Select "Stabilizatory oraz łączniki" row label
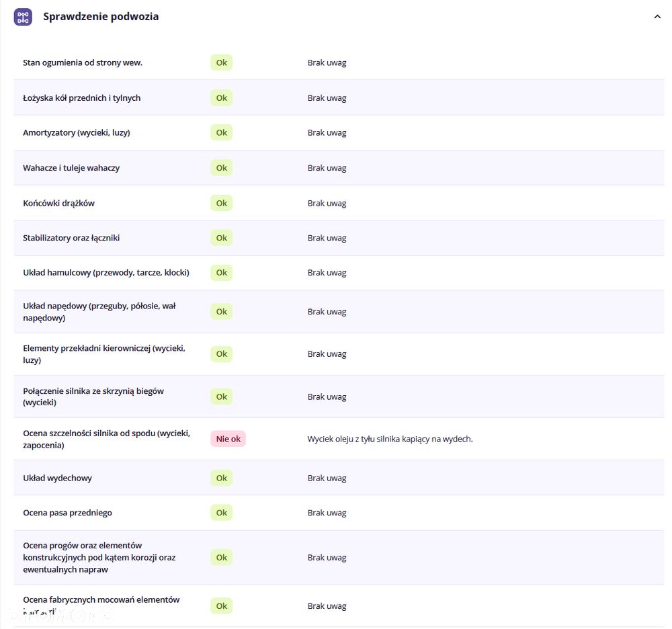Image resolution: width=672 pixels, height=629 pixels. tap(72, 238)
